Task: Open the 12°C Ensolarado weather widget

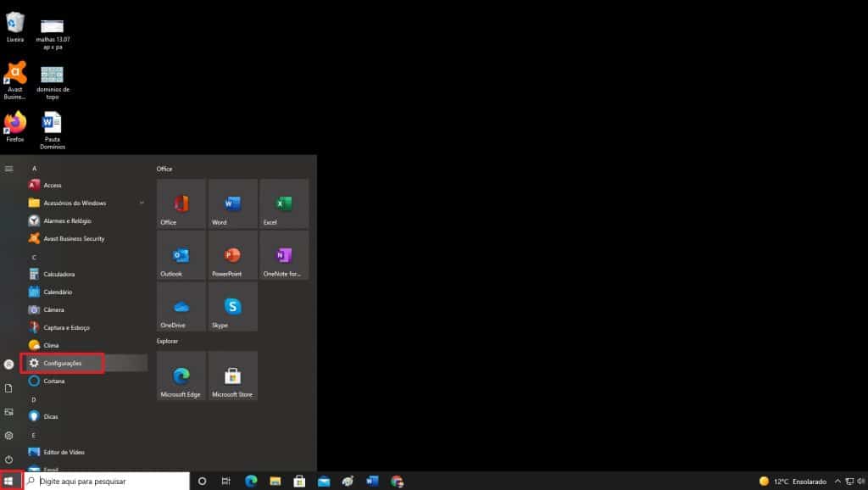Action: (793, 482)
